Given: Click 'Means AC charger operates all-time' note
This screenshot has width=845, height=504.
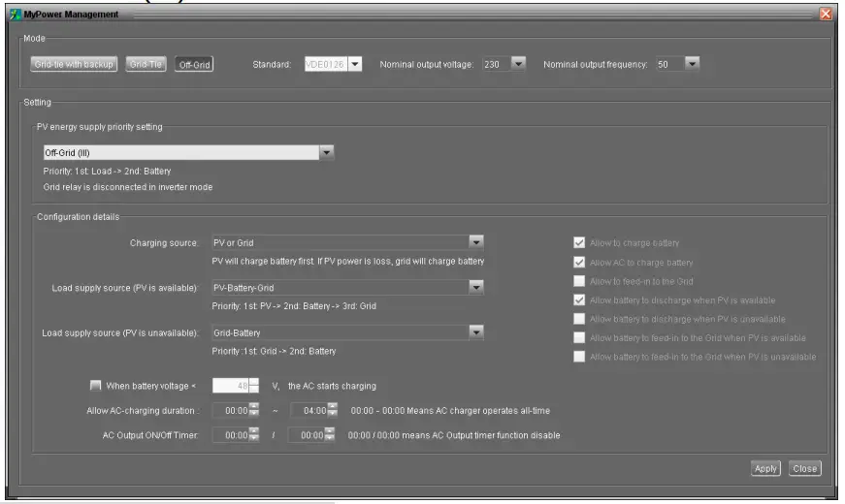Looking at the screenshot, I should click(450, 411).
